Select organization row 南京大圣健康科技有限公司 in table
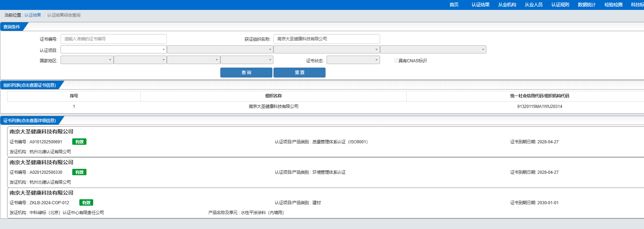Image resolution: width=644 pixels, height=229 pixels. (x=273, y=107)
